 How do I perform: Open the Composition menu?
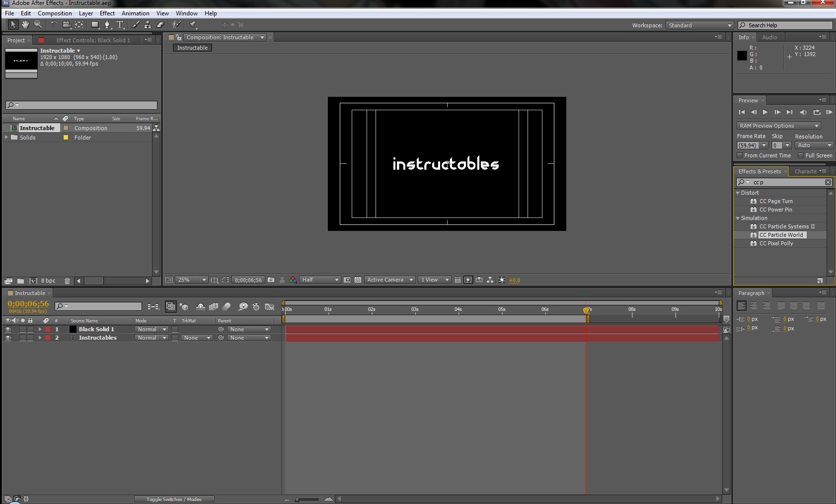click(55, 13)
